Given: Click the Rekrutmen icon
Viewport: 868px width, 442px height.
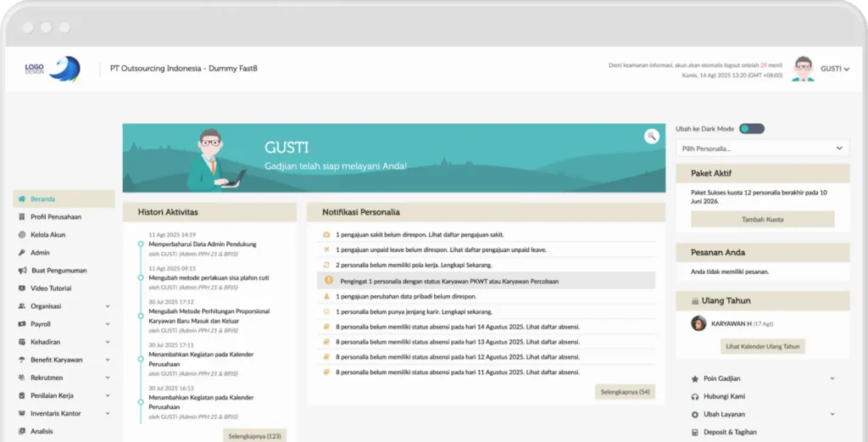Looking at the screenshot, I should pos(22,378).
